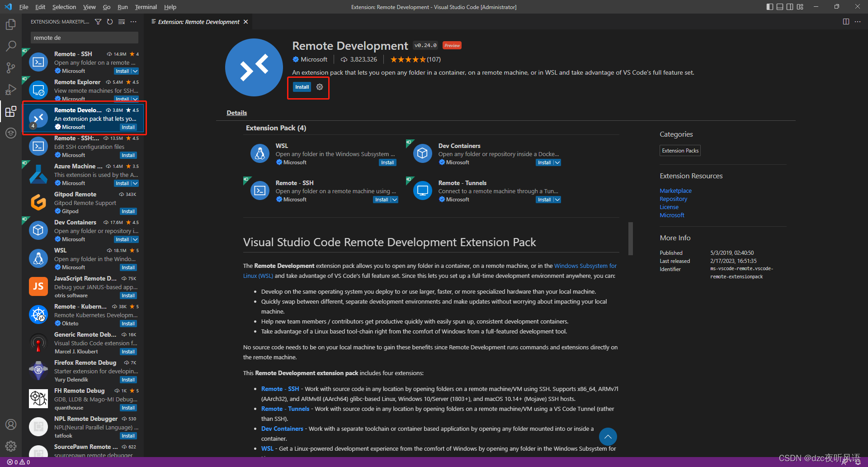The height and width of the screenshot is (467, 868).
Task: Click the Extensions icon in activity bar
Action: coord(10,111)
